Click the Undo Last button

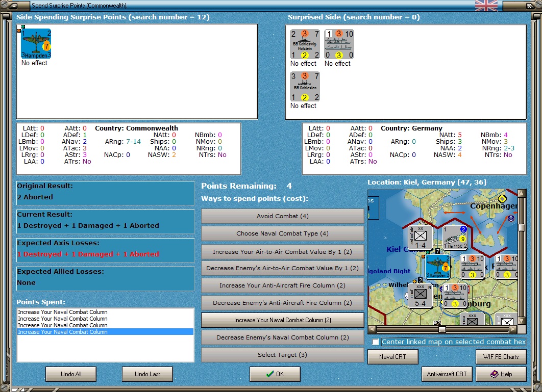pos(147,374)
